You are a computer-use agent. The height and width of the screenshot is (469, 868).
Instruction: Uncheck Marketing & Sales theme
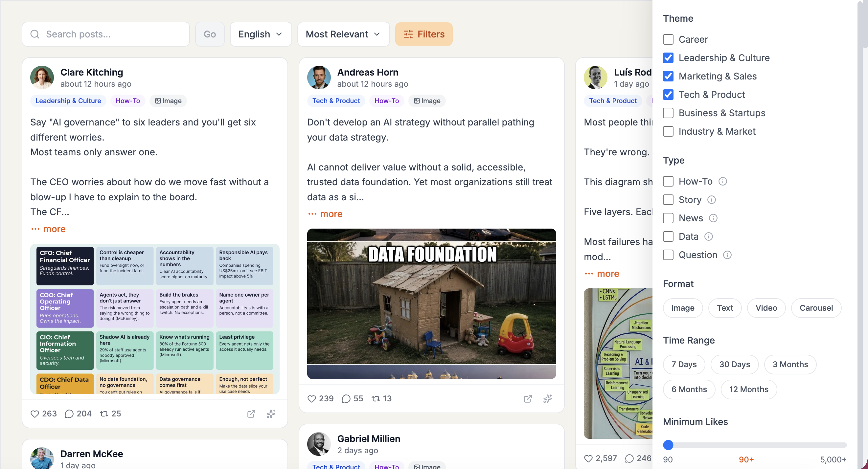pyautogui.click(x=668, y=76)
